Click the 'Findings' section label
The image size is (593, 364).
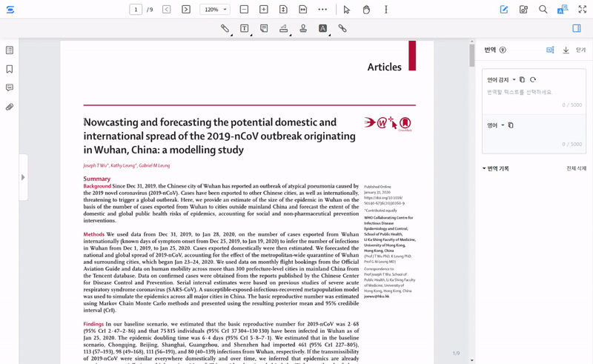click(93, 324)
